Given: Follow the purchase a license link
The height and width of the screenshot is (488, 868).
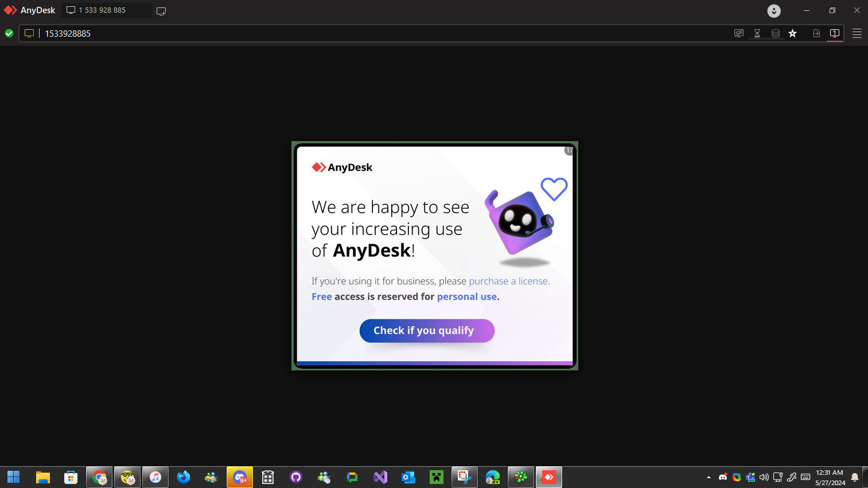Looking at the screenshot, I should click(x=508, y=281).
